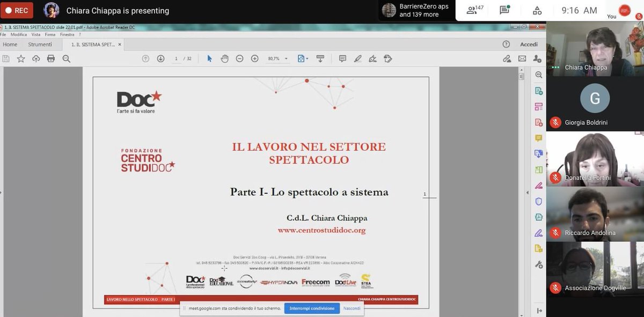Image resolution: width=644 pixels, height=317 pixels.
Task: Click the Save file icon in Acrobat toolbar
Action: click(x=6, y=58)
